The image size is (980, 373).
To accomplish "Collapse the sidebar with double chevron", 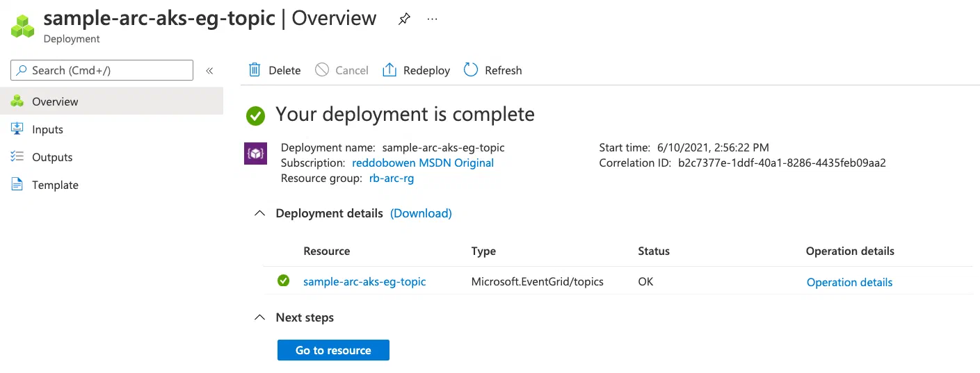I will (209, 70).
